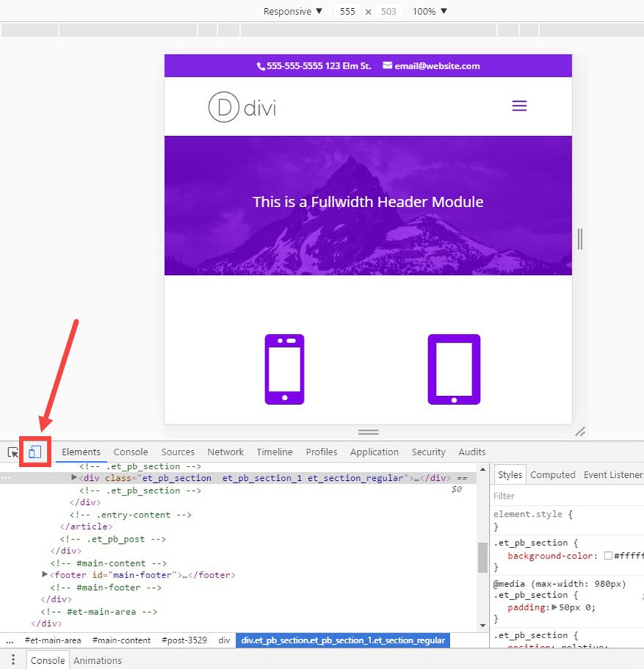Open the 100% zoom dropdown
The image size is (644, 669).
pos(430,12)
